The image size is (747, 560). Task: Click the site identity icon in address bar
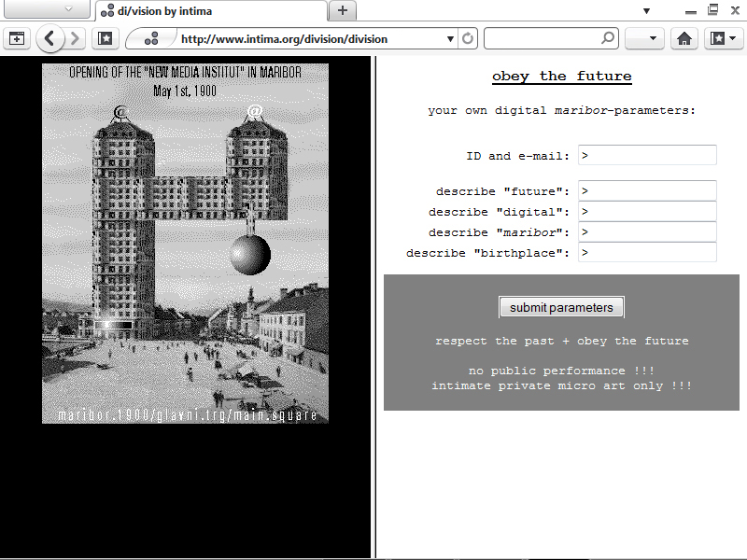coord(151,39)
